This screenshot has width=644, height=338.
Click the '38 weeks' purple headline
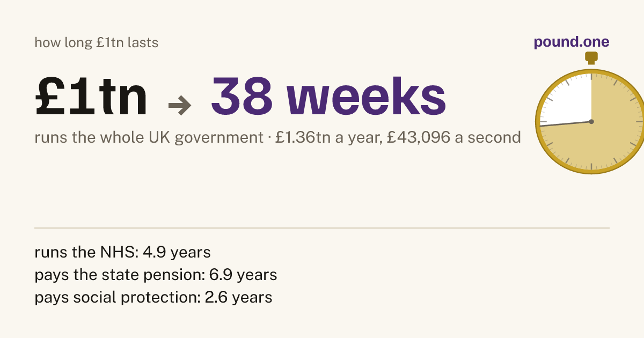(x=328, y=96)
